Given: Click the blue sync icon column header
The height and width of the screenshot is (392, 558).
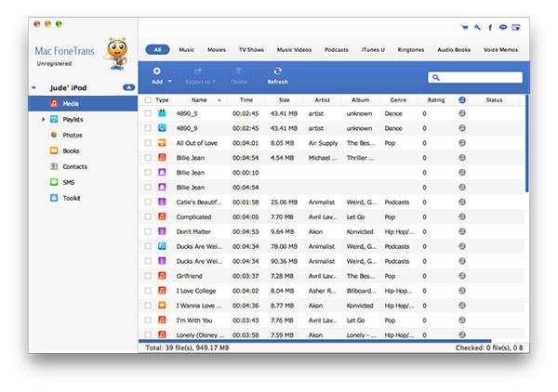Looking at the screenshot, I should tap(462, 100).
